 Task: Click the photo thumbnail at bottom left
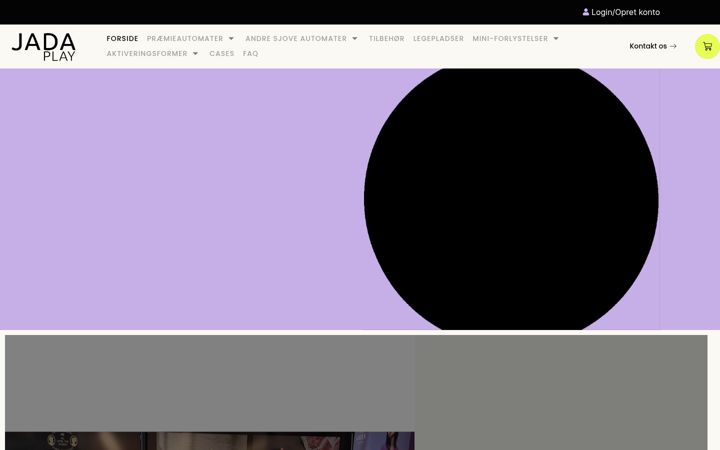[x=210, y=441]
